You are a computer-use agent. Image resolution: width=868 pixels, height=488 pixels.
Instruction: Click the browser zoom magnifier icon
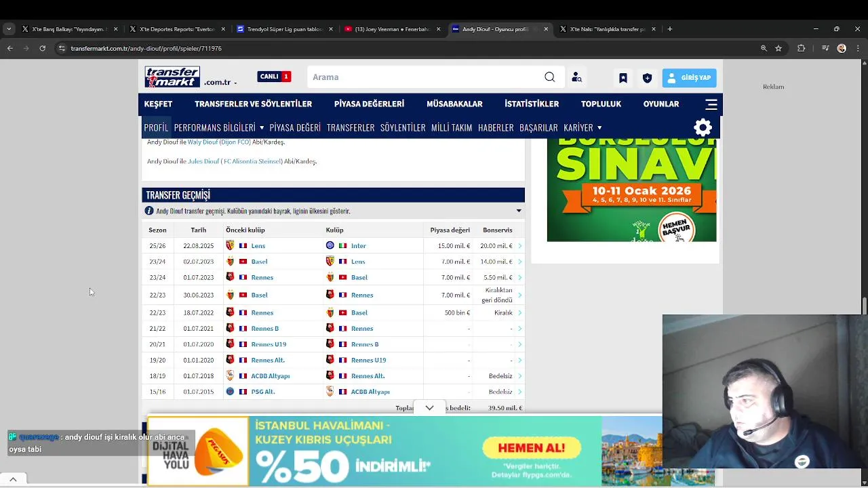[x=764, y=48]
